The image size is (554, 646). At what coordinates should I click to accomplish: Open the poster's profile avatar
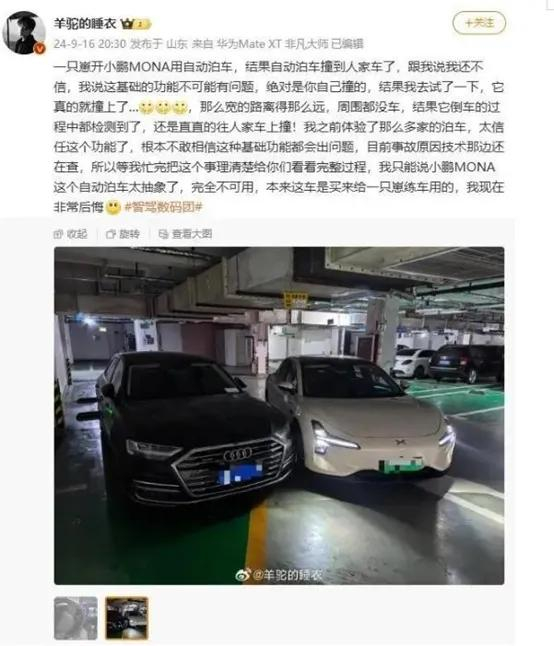(x=24, y=33)
